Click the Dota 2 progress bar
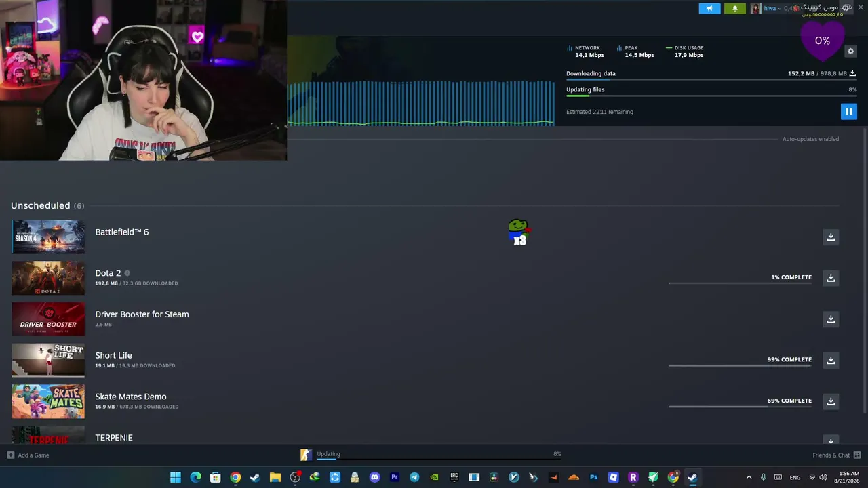Image resolution: width=868 pixels, height=488 pixels. coord(740,283)
